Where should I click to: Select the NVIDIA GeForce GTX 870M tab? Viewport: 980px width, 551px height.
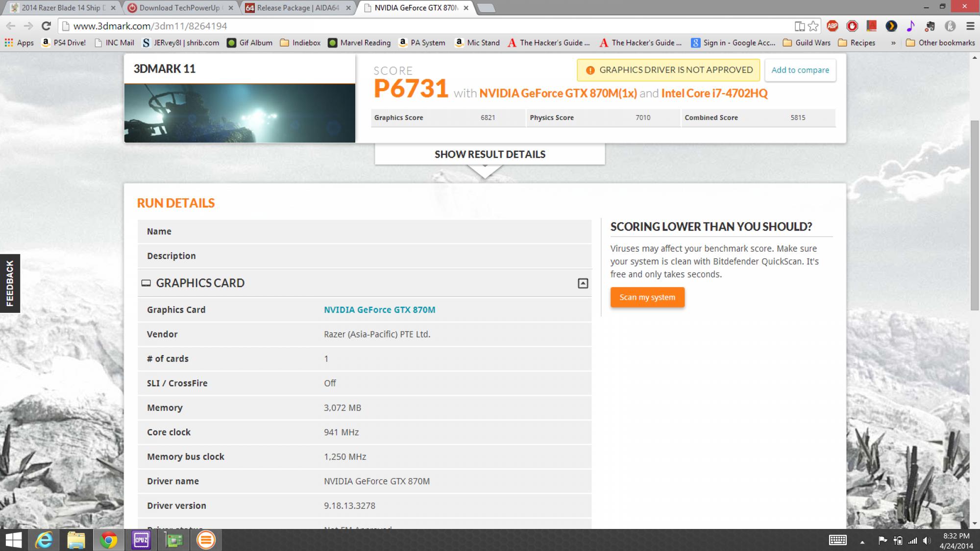(416, 8)
